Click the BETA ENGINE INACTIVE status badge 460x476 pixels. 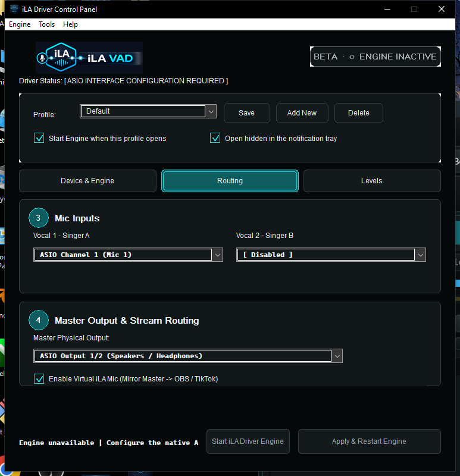pos(375,57)
